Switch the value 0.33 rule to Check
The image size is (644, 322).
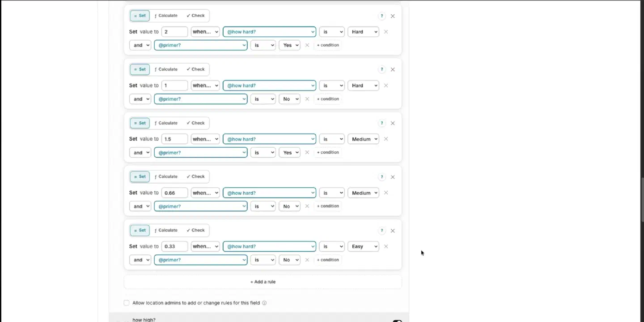tap(195, 230)
